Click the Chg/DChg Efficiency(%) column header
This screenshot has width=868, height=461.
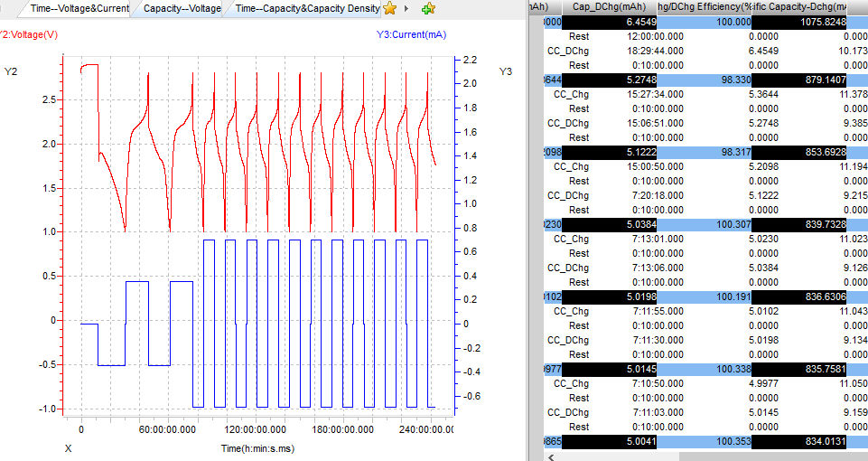tap(705, 6)
